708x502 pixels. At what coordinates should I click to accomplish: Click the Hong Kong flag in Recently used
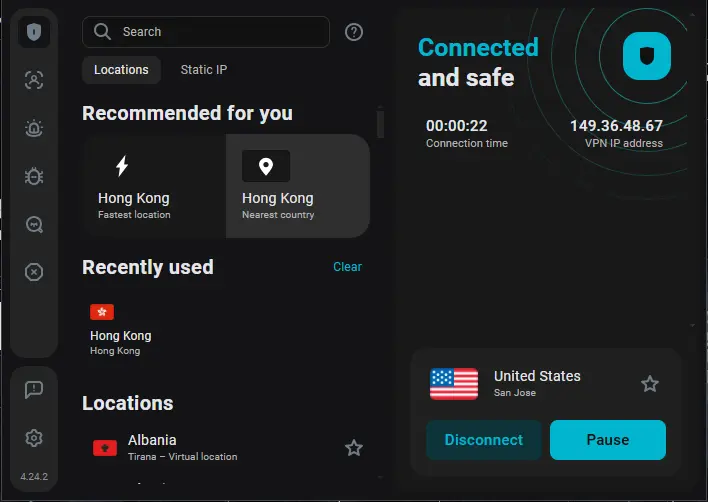point(102,311)
